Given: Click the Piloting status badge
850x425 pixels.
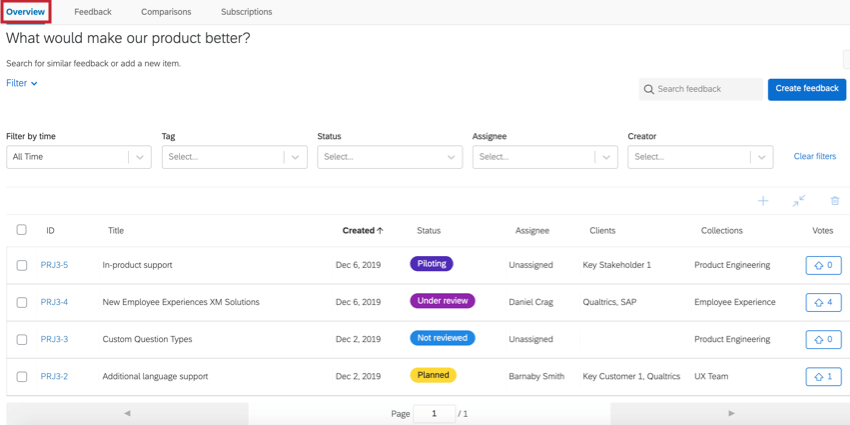Looking at the screenshot, I should click(432, 263).
